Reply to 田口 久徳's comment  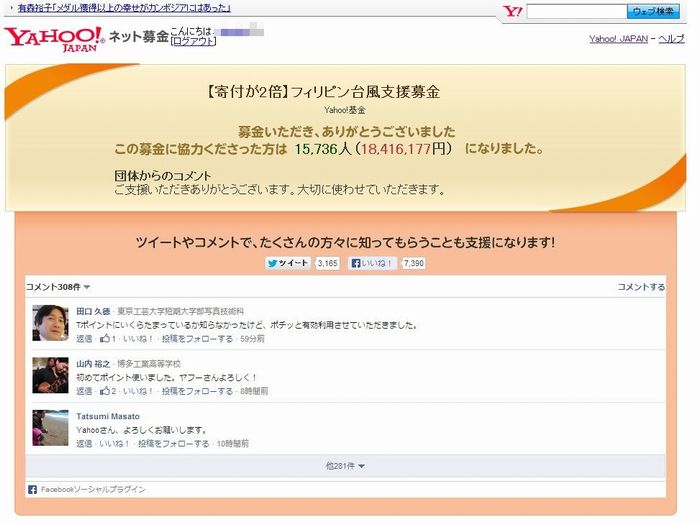click(x=84, y=339)
